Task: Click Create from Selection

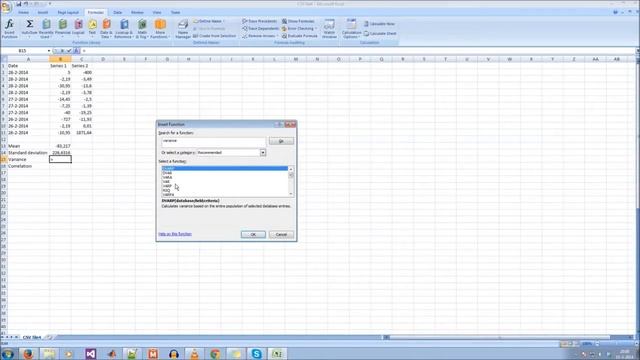Action: pyautogui.click(x=214, y=36)
